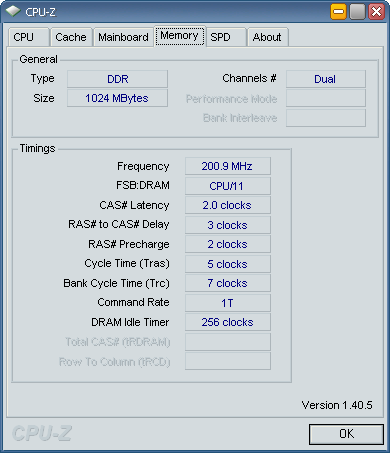The width and height of the screenshot is (390, 453).
Task: Minimize the CPU-Z window
Action: point(339,12)
